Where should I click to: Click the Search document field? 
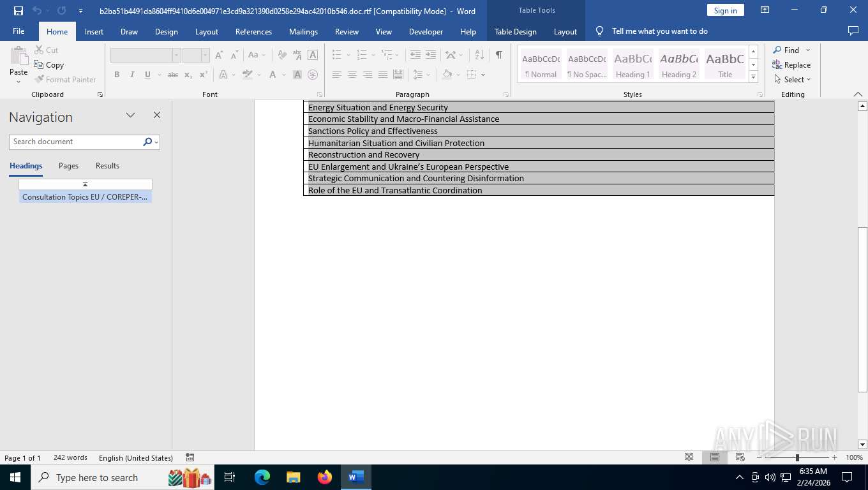click(x=76, y=142)
